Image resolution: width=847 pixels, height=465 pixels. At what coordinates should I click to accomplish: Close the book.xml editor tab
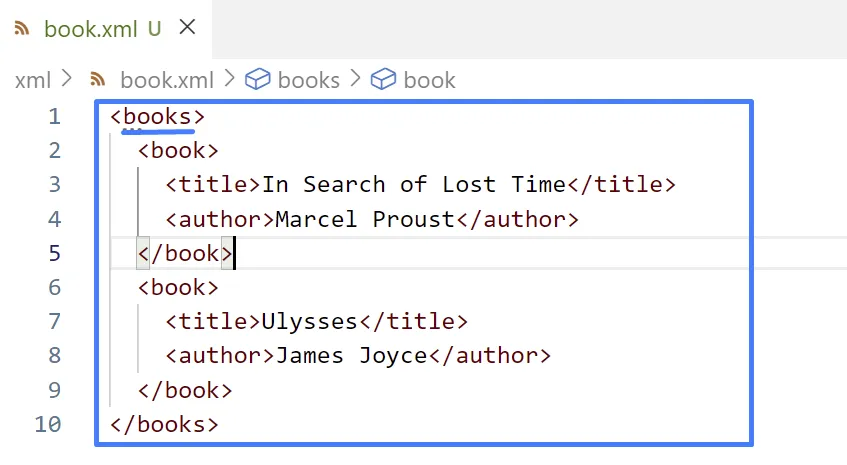click(186, 28)
